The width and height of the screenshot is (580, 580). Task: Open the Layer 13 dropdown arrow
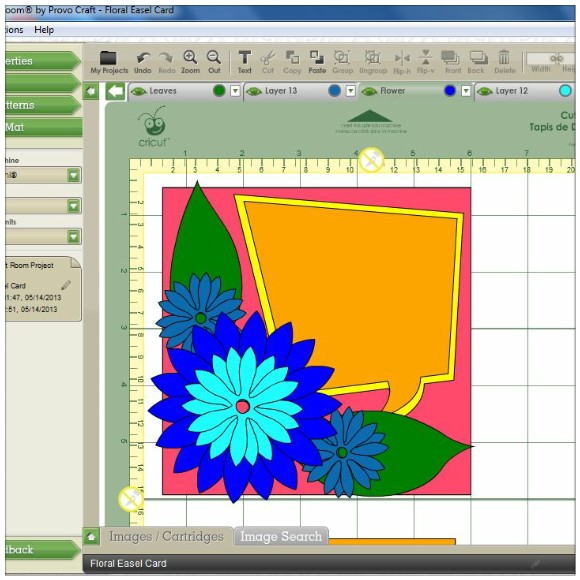(351, 91)
